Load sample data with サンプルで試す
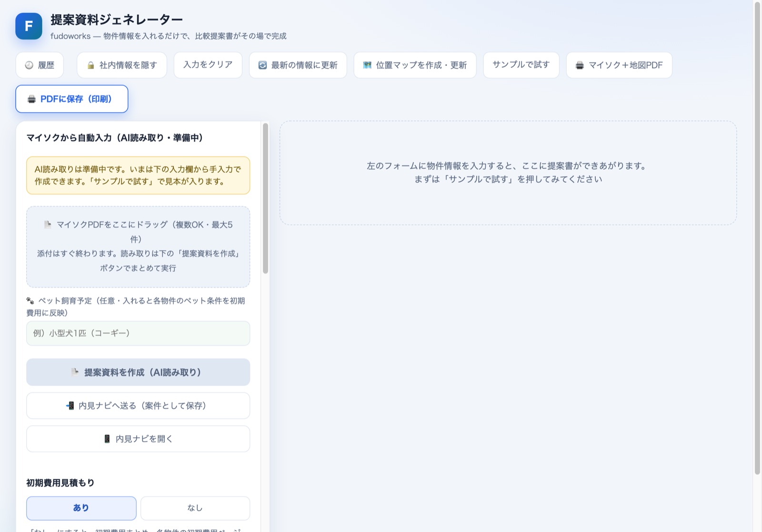 pos(521,65)
